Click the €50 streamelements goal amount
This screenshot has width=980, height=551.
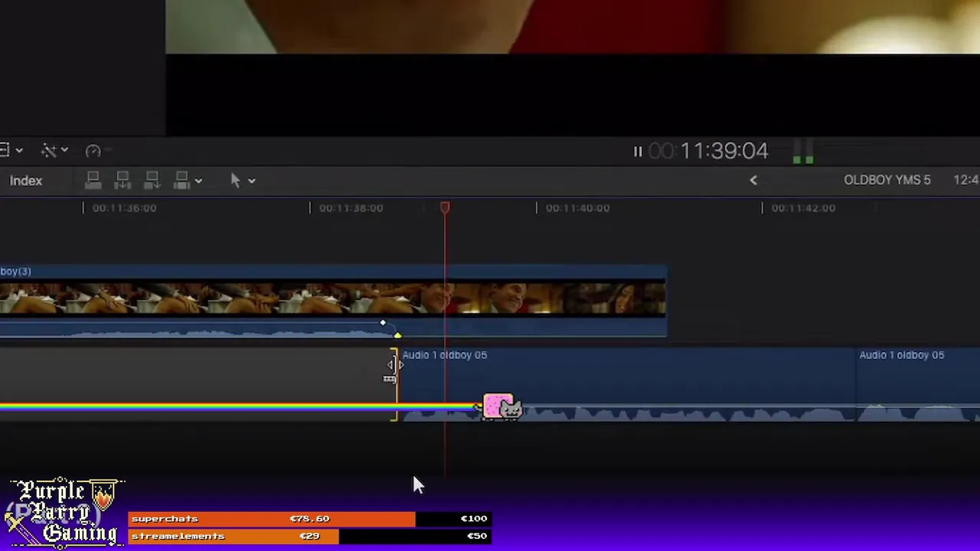(477, 536)
